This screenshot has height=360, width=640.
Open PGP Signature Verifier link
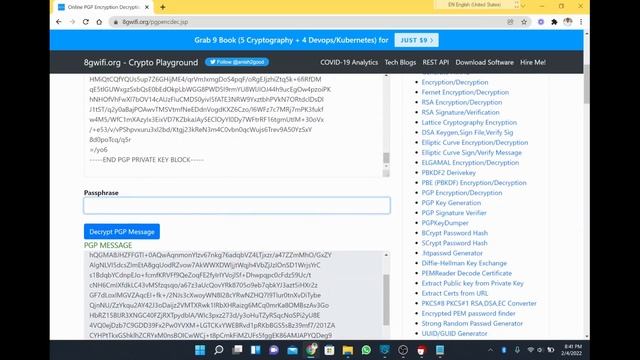(454, 213)
